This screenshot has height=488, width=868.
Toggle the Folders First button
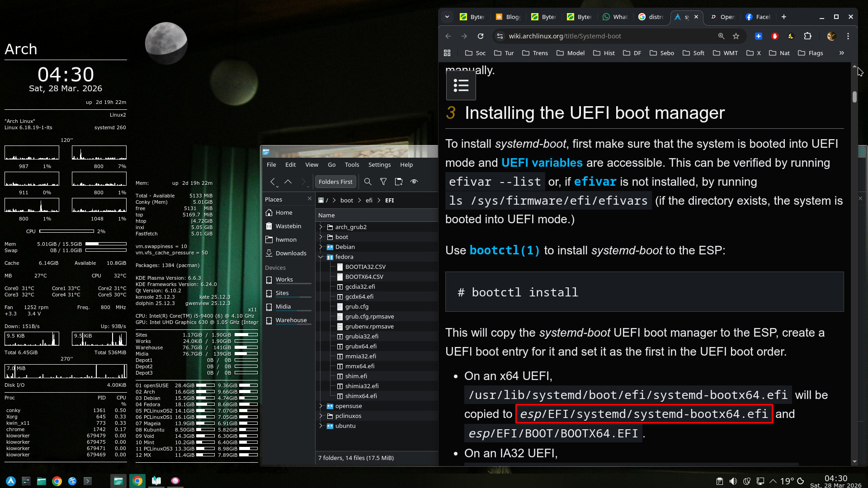[335, 182]
